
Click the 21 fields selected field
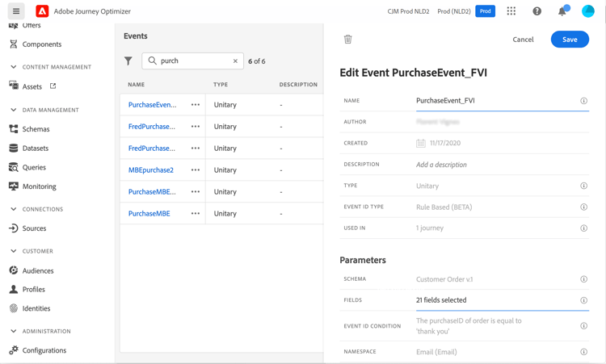(x=493, y=300)
